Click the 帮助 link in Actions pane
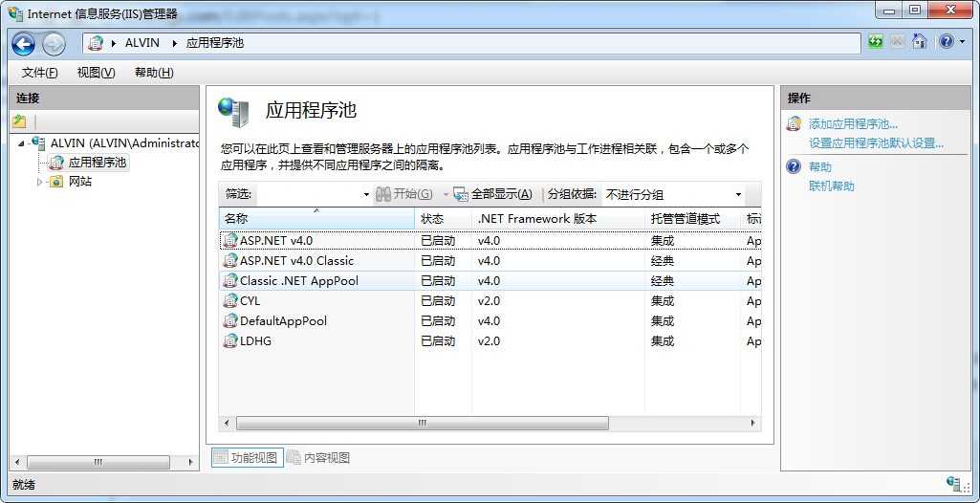This screenshot has height=503, width=980. (x=820, y=166)
